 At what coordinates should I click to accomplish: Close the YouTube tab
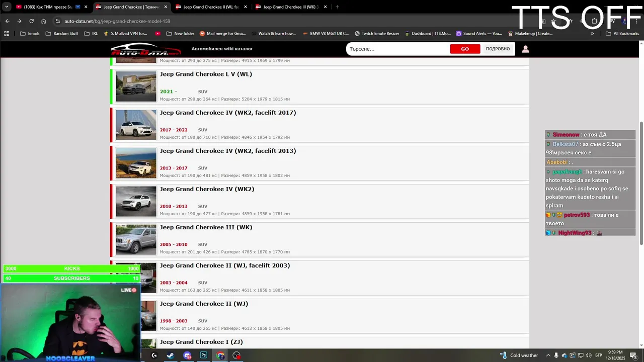(86, 7)
